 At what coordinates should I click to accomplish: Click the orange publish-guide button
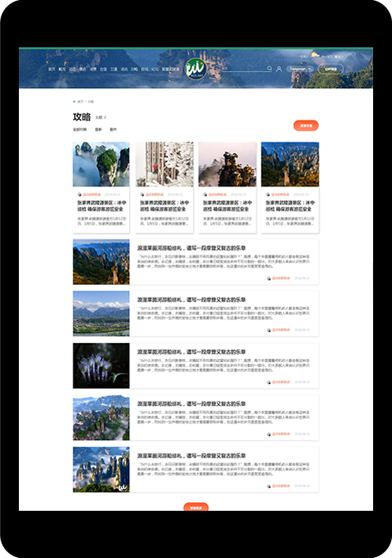[x=306, y=126]
